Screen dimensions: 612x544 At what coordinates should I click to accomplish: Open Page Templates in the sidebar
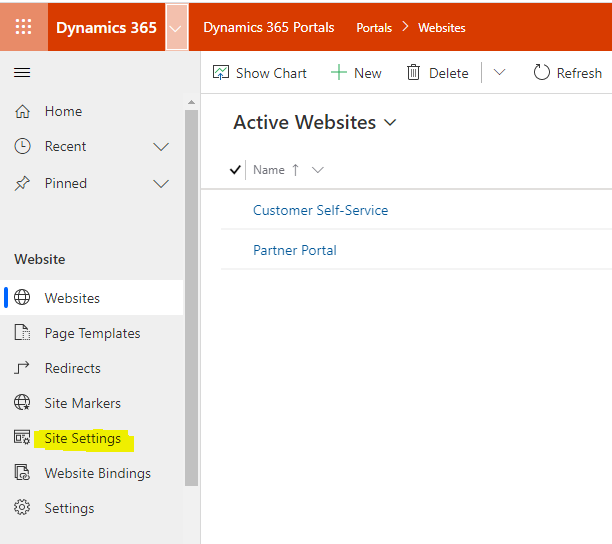[x=93, y=334]
